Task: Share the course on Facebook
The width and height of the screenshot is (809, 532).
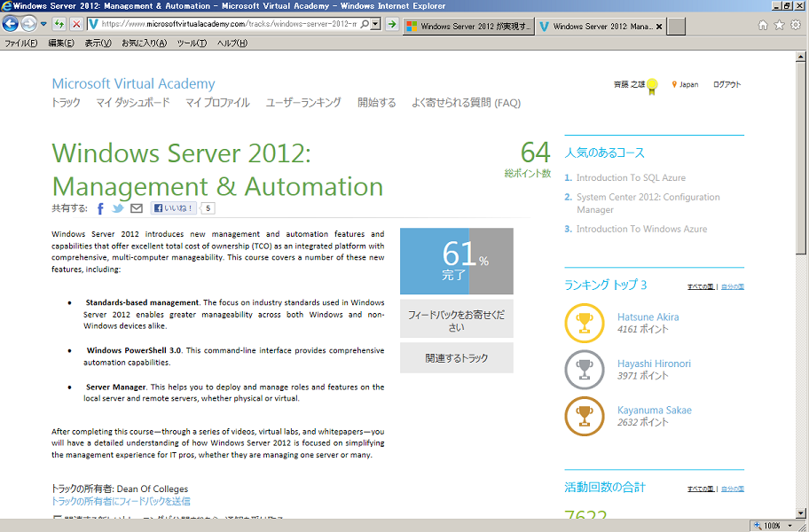Action: (100, 209)
